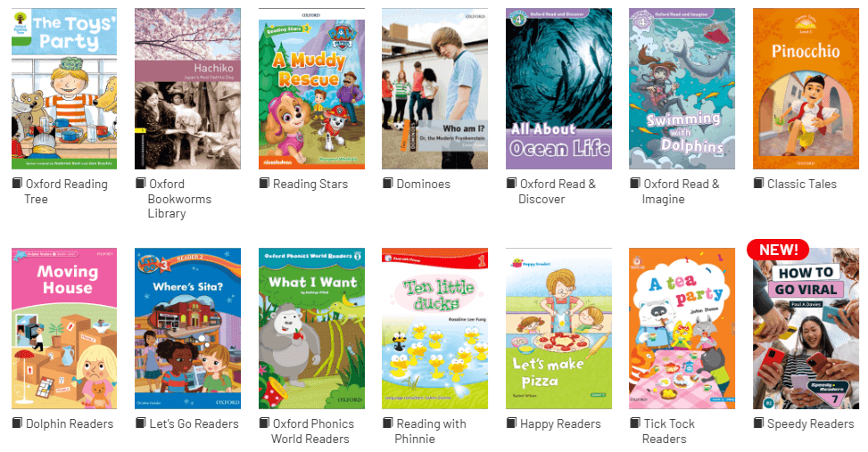
Task: Click the book icon beside Dominoes
Action: tap(388, 183)
